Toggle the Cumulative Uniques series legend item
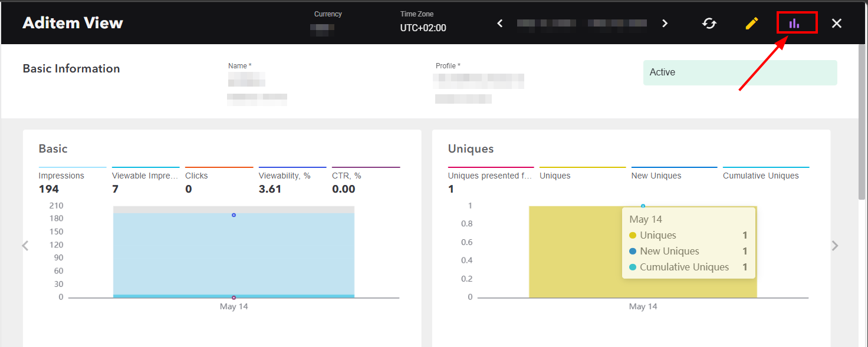Viewport: 868px width, 347px height. pyautogui.click(x=766, y=176)
